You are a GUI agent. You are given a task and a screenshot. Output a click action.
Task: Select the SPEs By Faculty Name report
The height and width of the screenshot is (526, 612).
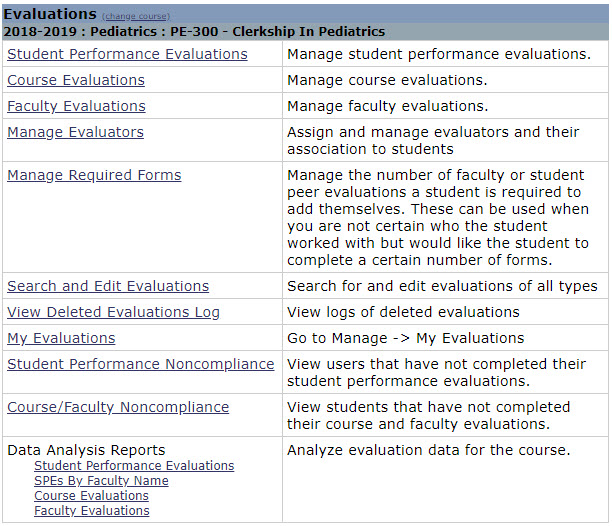[x=101, y=481]
